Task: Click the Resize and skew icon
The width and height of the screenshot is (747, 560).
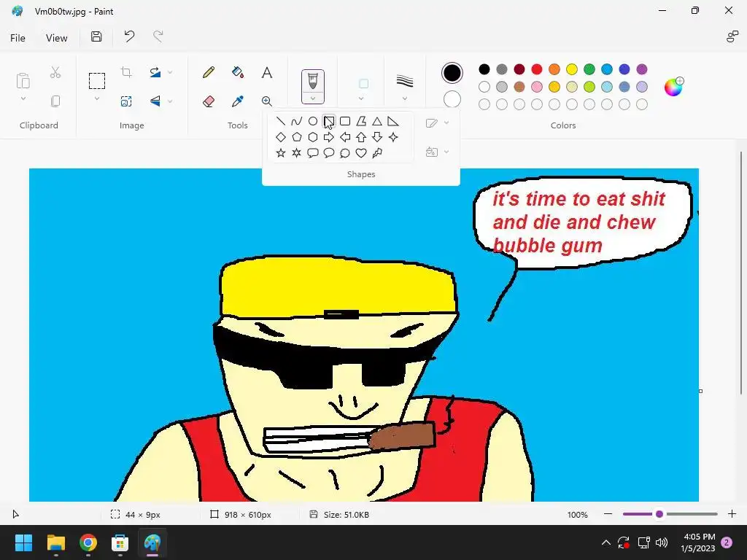Action: [126, 101]
